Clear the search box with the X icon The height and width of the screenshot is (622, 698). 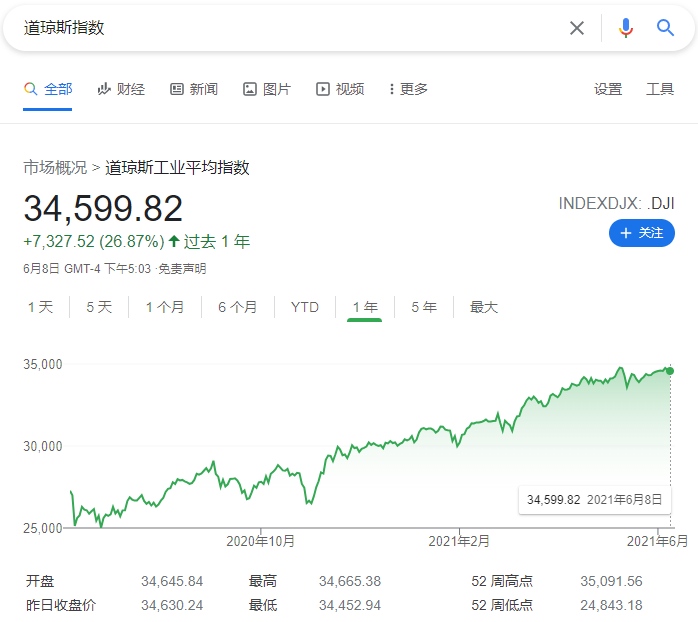coord(576,28)
